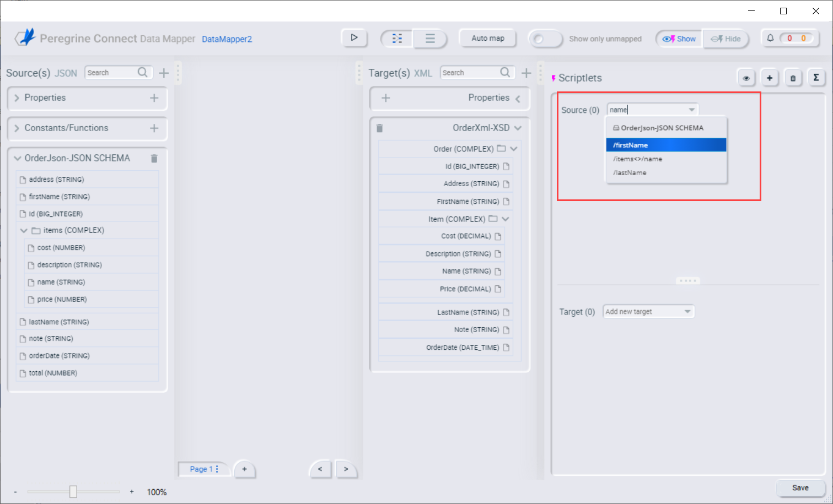Image resolution: width=833 pixels, height=504 pixels.
Task: Expand Constants/Functions section
Action: click(17, 128)
